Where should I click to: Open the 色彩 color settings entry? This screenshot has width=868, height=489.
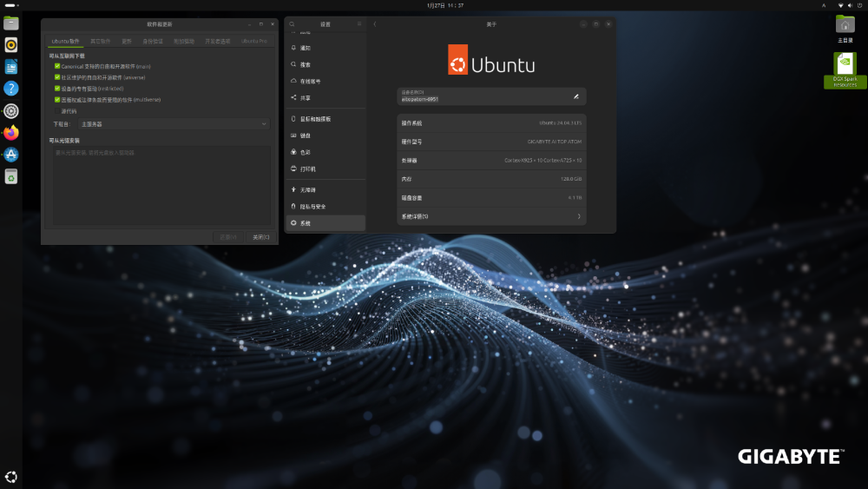325,152
